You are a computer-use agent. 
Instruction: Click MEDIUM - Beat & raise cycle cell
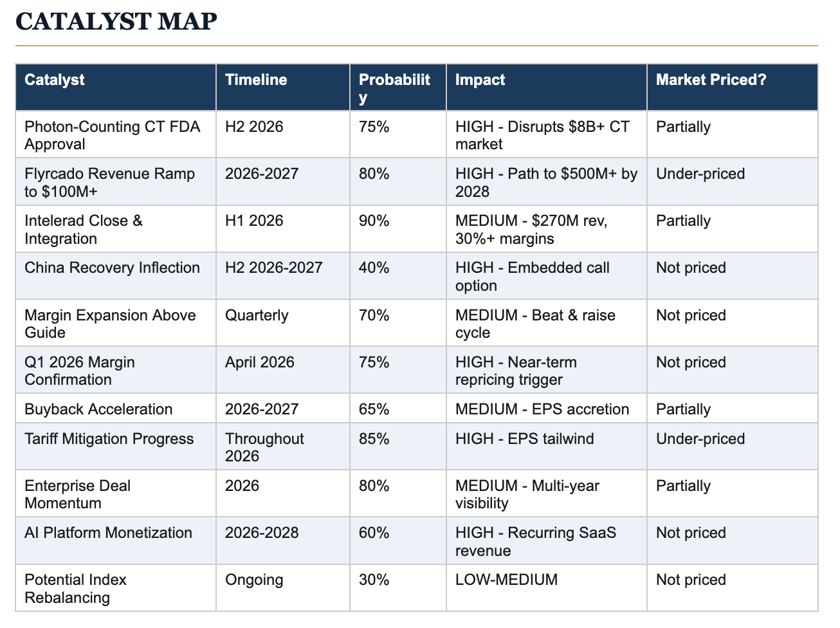(x=547, y=322)
